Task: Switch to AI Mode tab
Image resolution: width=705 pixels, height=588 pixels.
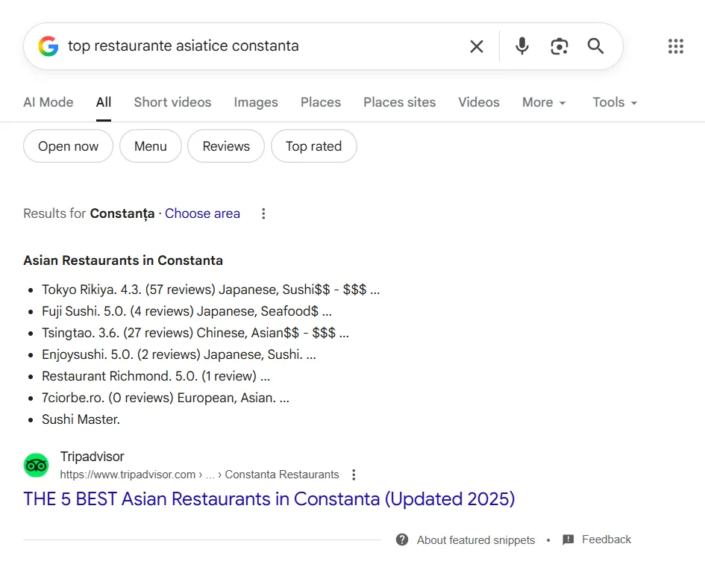Action: tap(48, 102)
